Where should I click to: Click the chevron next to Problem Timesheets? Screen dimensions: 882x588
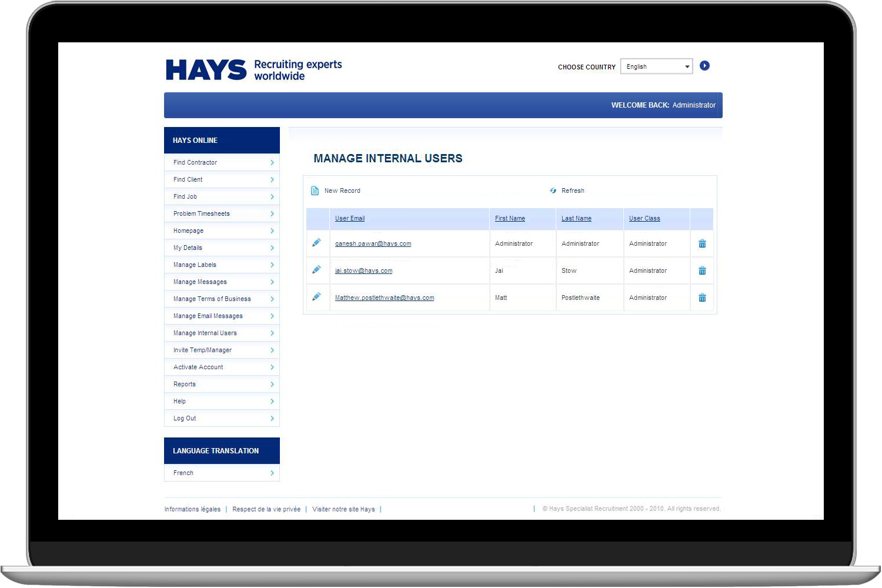point(272,213)
